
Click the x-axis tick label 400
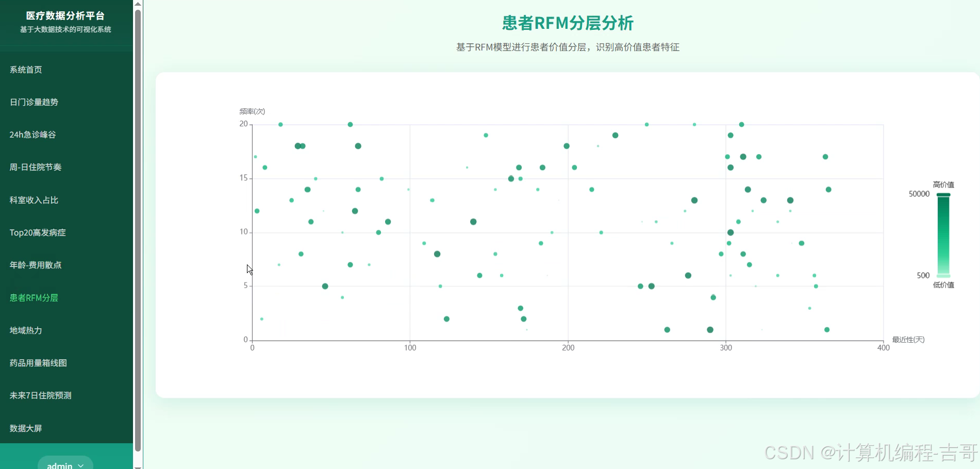884,348
